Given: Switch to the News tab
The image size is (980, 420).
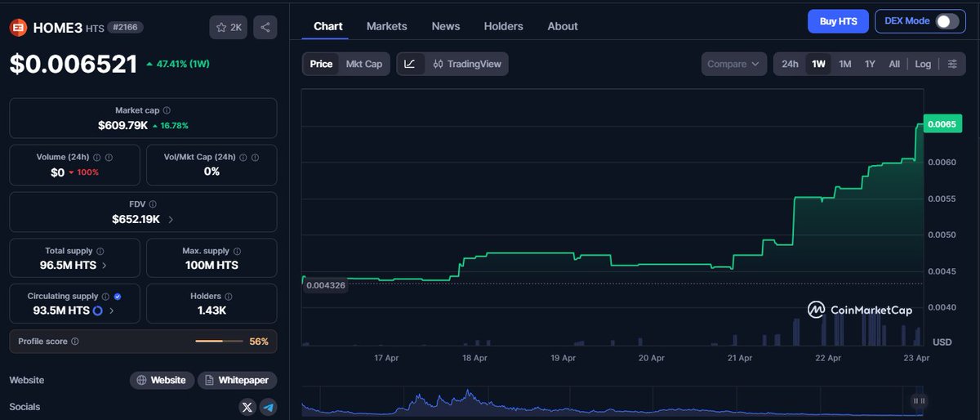Looking at the screenshot, I should point(446,26).
